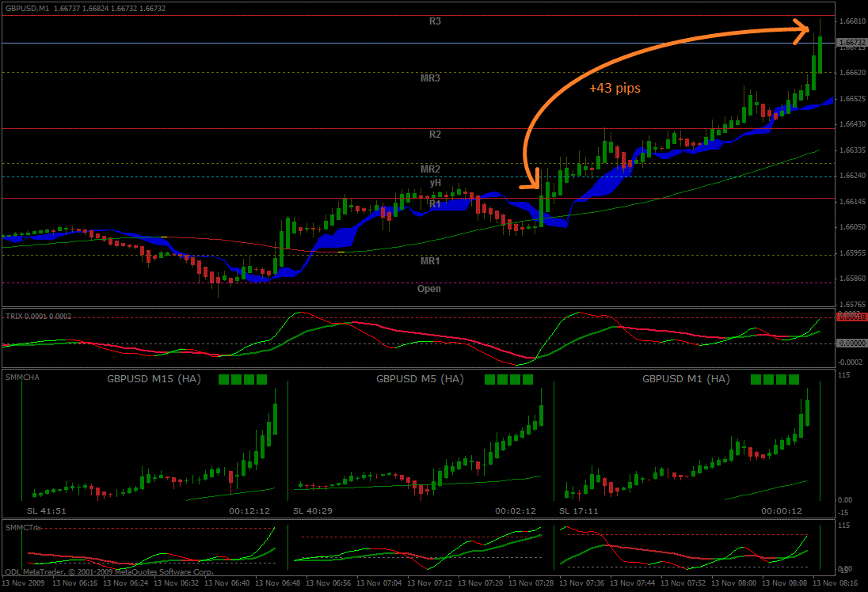Click the 13 Nov 07:52 time label
Screen dimensions: 868x592
coord(683,583)
